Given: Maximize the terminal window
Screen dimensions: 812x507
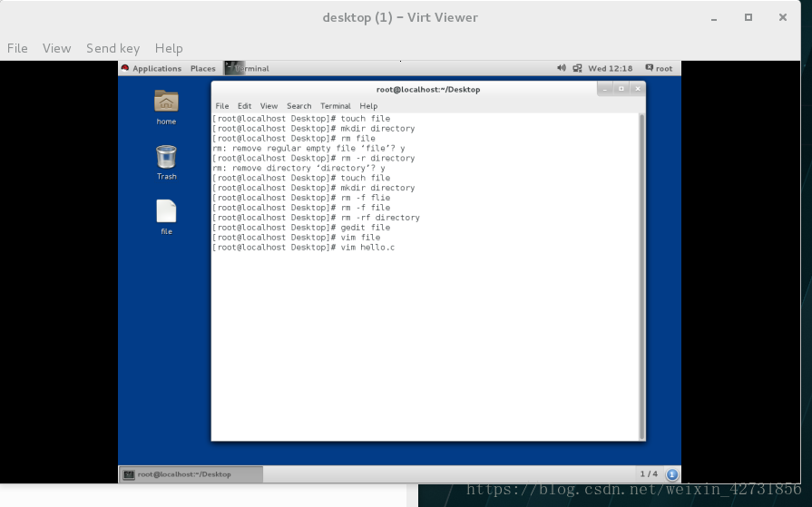Looking at the screenshot, I should point(621,89).
